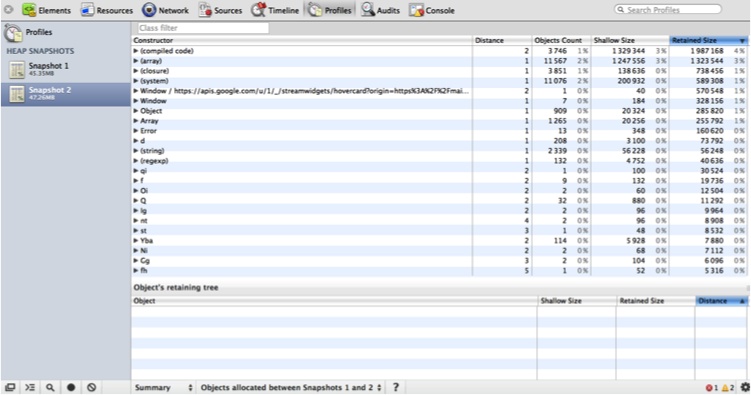Open 'Objects allocated between Snapshots' dropdown
Image resolution: width=751 pixels, height=395 pixels.
(x=291, y=387)
